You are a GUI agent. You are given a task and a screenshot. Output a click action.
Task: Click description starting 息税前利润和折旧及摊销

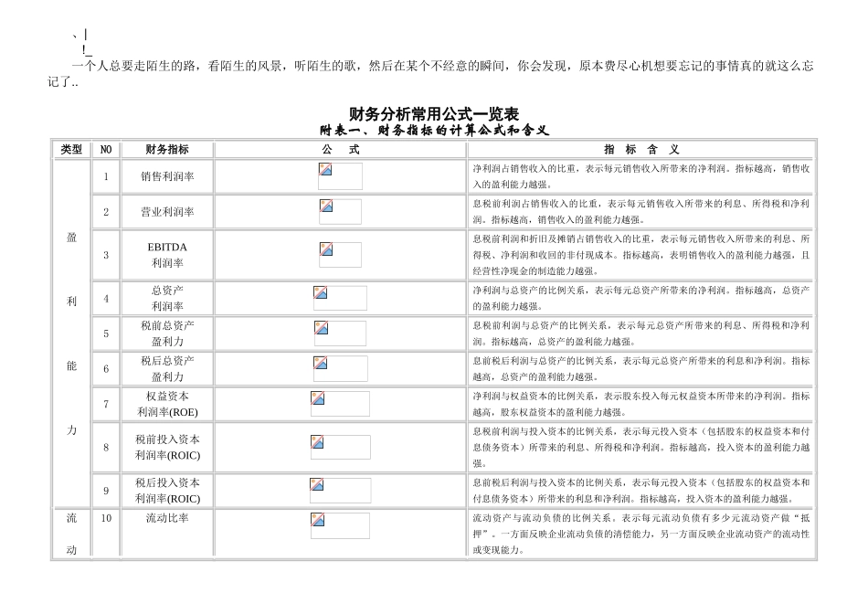pos(641,255)
